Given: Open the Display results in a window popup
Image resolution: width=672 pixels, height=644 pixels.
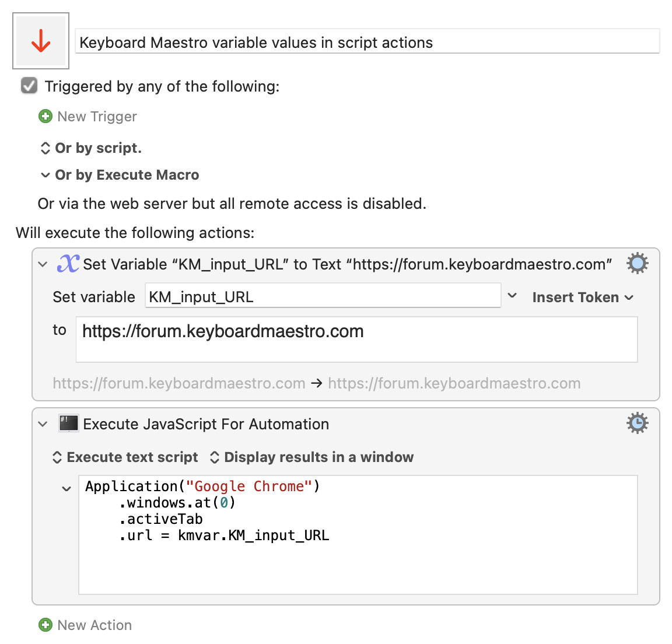Looking at the screenshot, I should [x=312, y=457].
